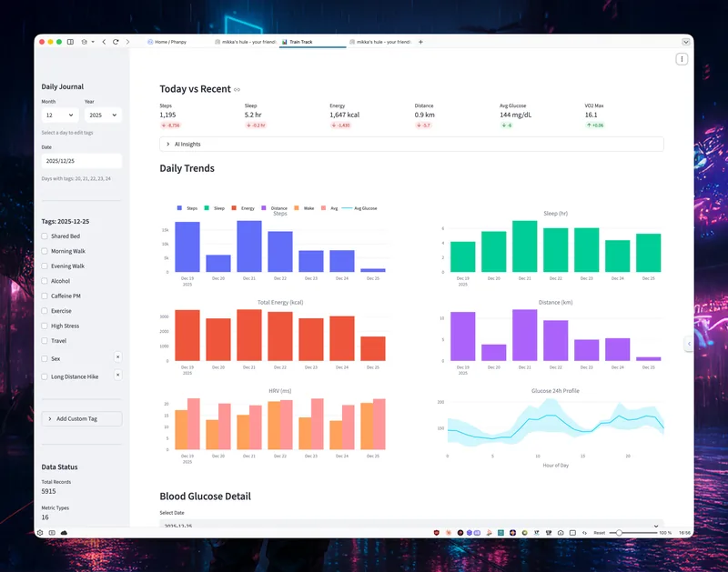Screen dimensions: 728x572
Task: Open settings gear in status bar
Action: (40, 532)
